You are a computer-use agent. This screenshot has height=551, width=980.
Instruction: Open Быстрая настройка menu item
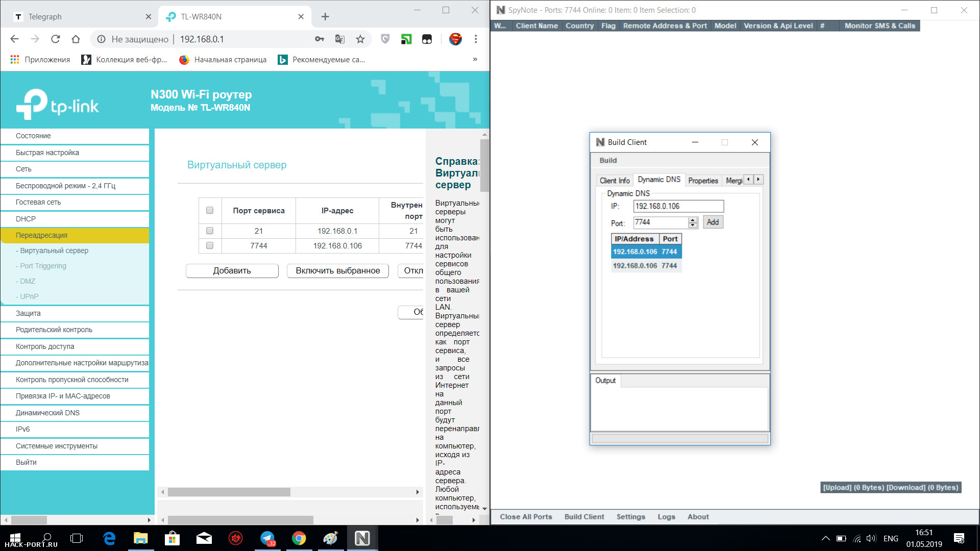pos(75,153)
